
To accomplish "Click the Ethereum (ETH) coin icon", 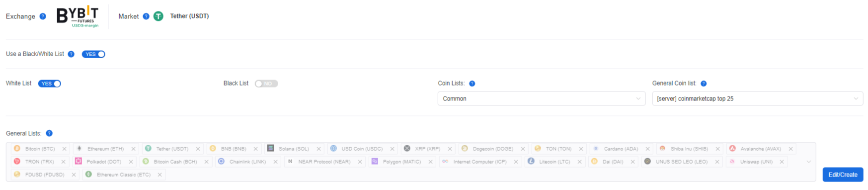I will click(x=79, y=148).
